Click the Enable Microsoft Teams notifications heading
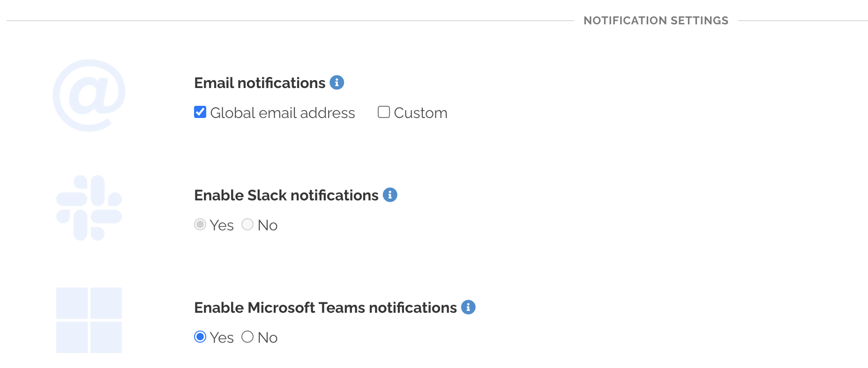Image resolution: width=868 pixels, height=368 pixels. coord(325,308)
